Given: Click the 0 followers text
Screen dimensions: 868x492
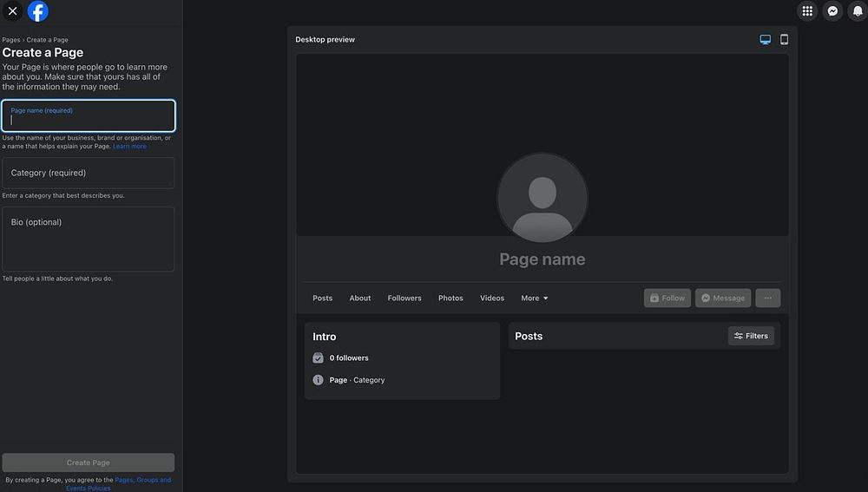Looking at the screenshot, I should (x=349, y=358).
